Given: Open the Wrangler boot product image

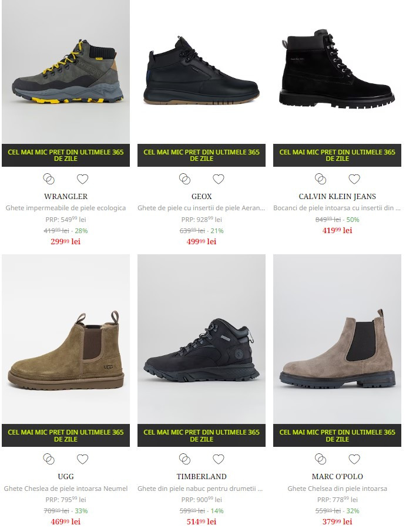Looking at the screenshot, I should (x=66, y=71).
